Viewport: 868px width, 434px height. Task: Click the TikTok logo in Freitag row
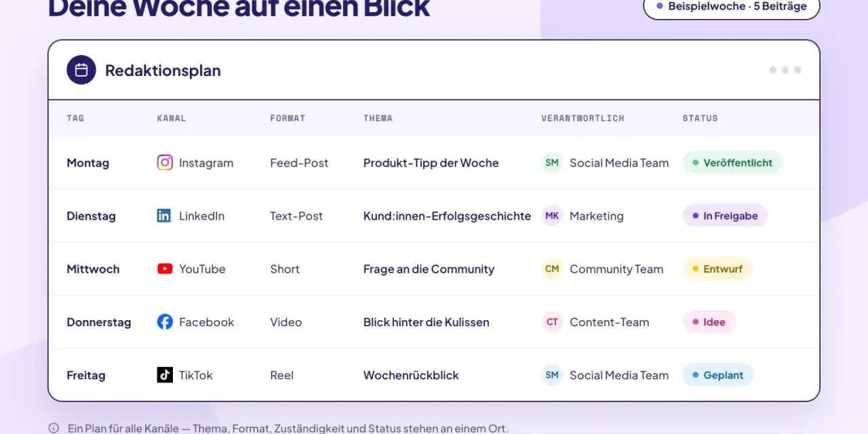coord(165,375)
